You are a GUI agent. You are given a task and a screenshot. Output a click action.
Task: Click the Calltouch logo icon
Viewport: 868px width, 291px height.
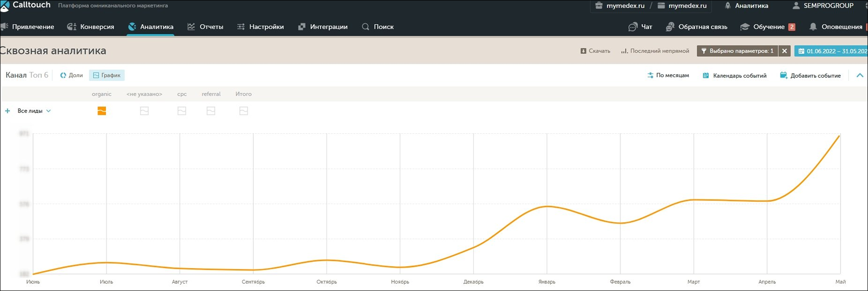coord(5,6)
